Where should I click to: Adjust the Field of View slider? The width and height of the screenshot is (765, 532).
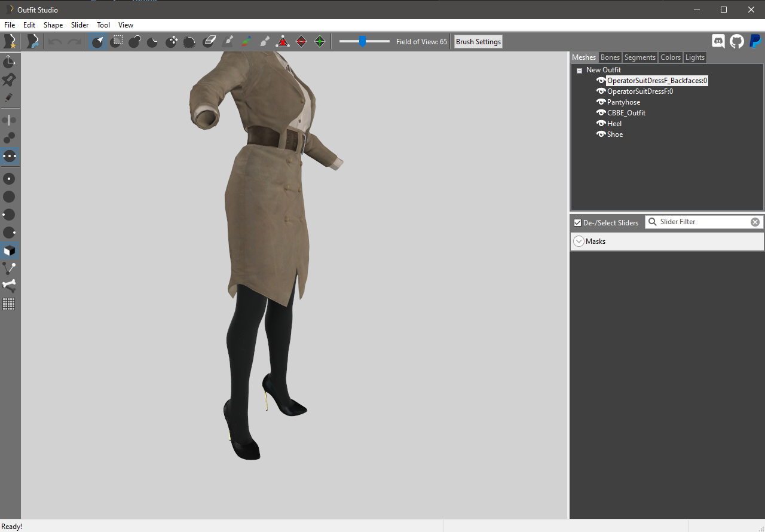coord(362,41)
